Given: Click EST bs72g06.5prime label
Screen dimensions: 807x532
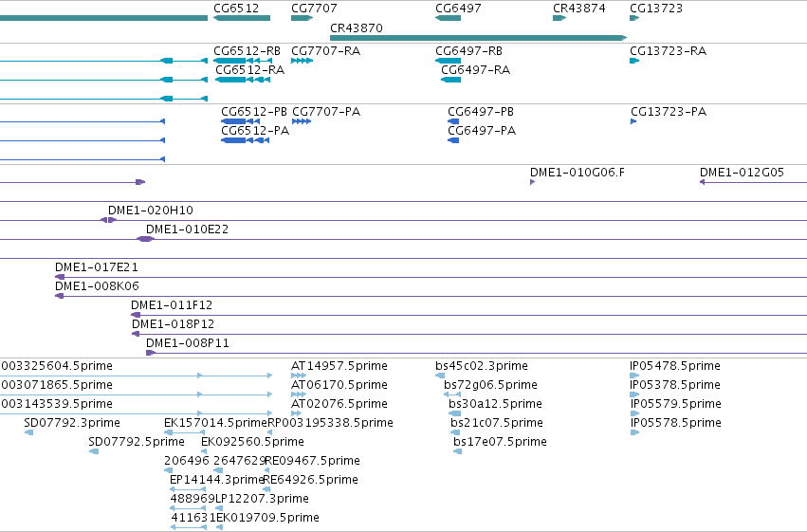Looking at the screenshot, I should click(x=490, y=385).
